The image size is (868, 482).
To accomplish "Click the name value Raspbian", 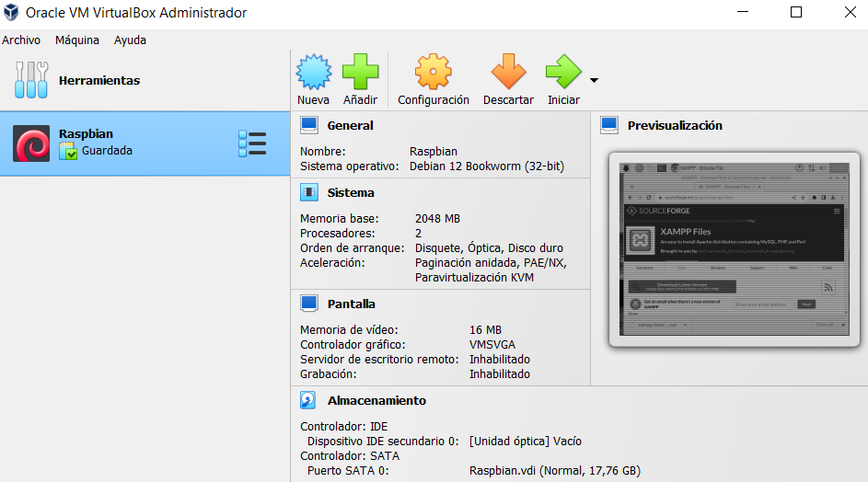I will tap(434, 152).
